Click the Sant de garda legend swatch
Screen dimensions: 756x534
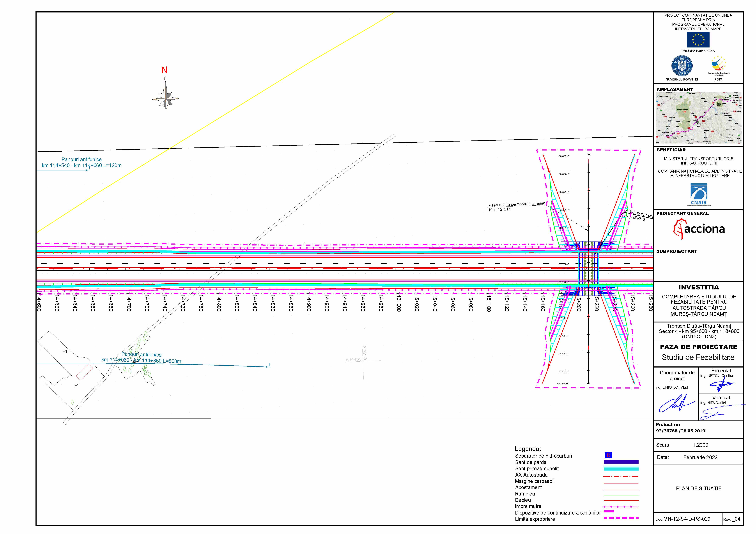click(621, 462)
